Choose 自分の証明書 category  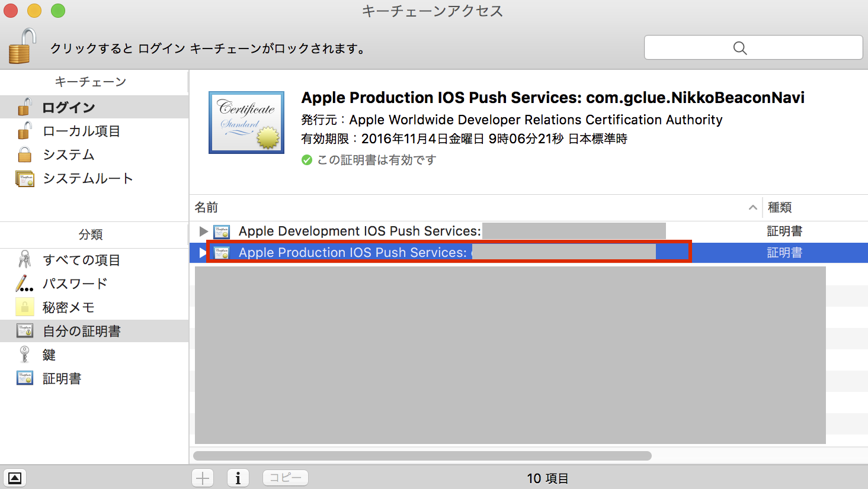81,331
